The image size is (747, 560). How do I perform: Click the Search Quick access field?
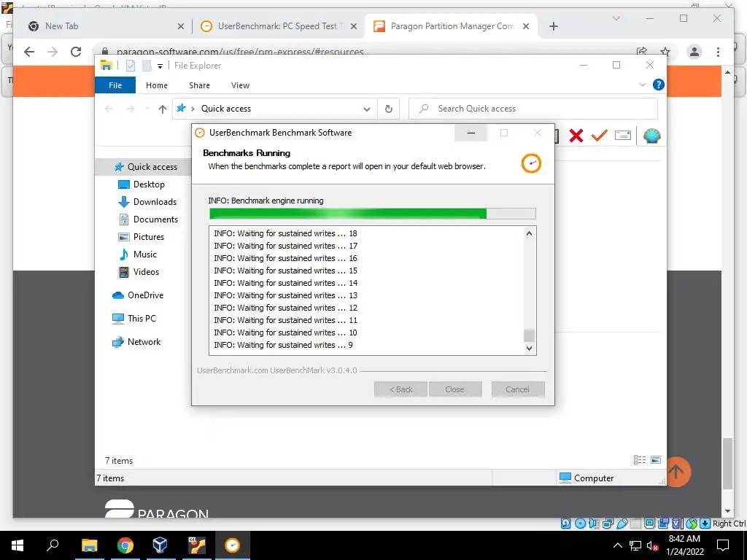pyautogui.click(x=533, y=109)
